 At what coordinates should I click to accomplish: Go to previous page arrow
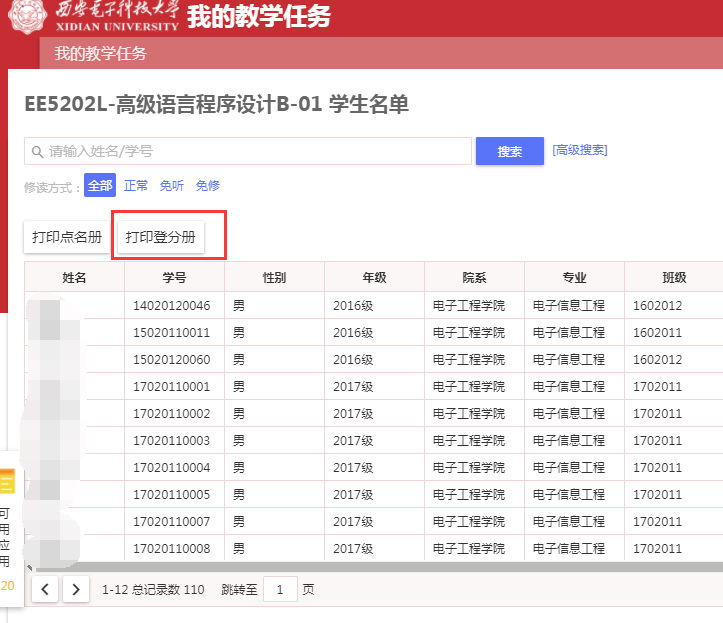[45, 589]
